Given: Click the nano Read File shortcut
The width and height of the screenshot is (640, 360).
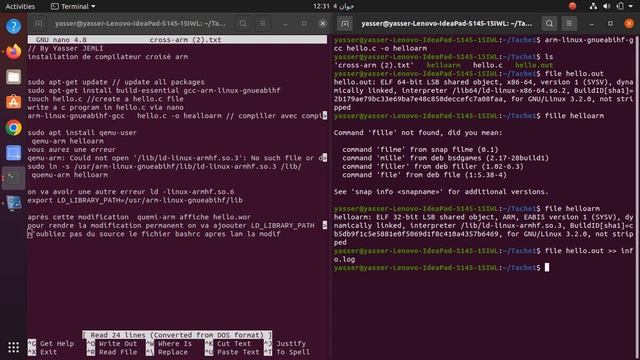Looking at the screenshot, I should coord(112,352).
